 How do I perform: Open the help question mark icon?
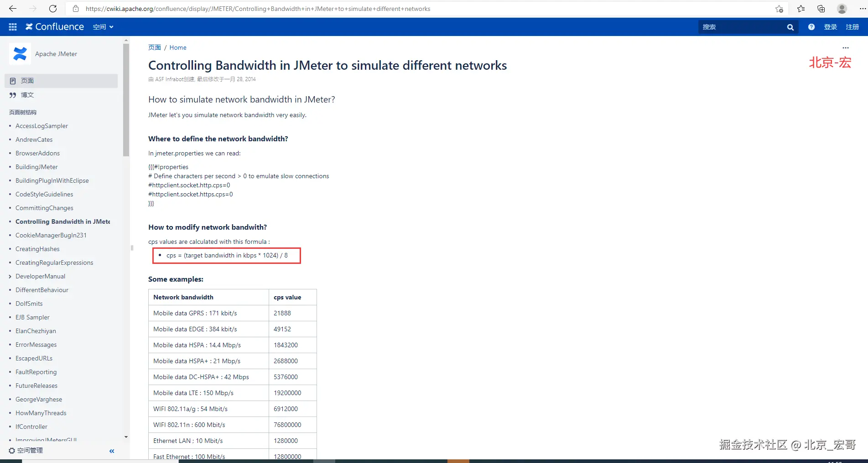coord(811,27)
